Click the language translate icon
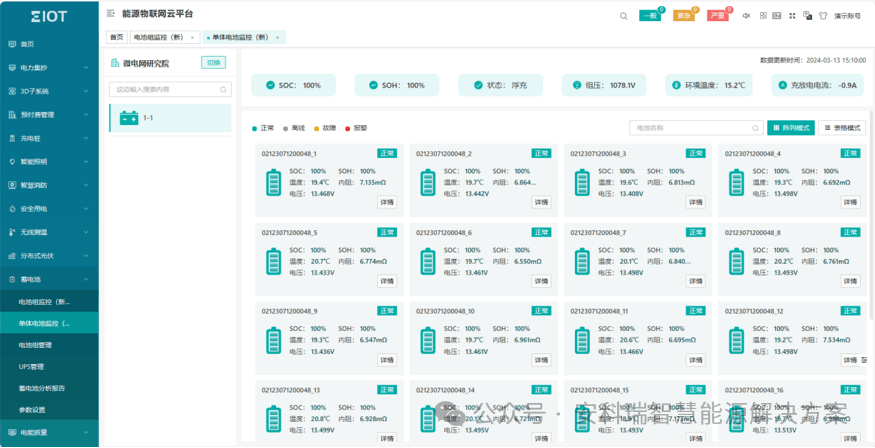 (807, 16)
